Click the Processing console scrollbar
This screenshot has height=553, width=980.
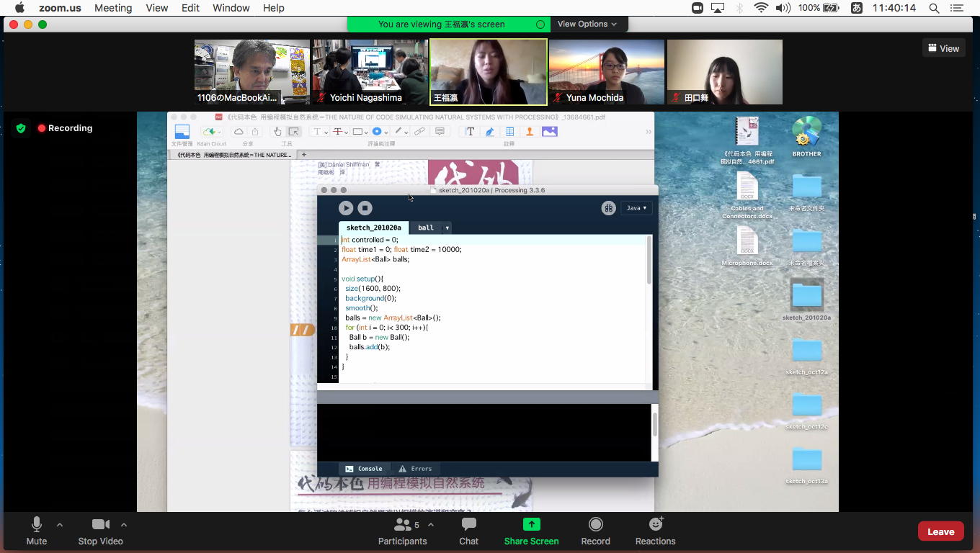(x=654, y=425)
